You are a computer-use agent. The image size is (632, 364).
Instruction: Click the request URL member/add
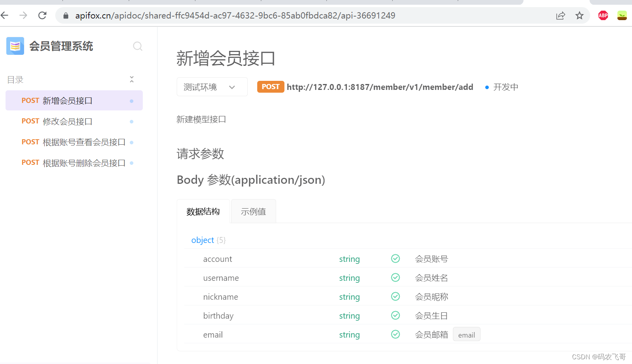click(380, 87)
